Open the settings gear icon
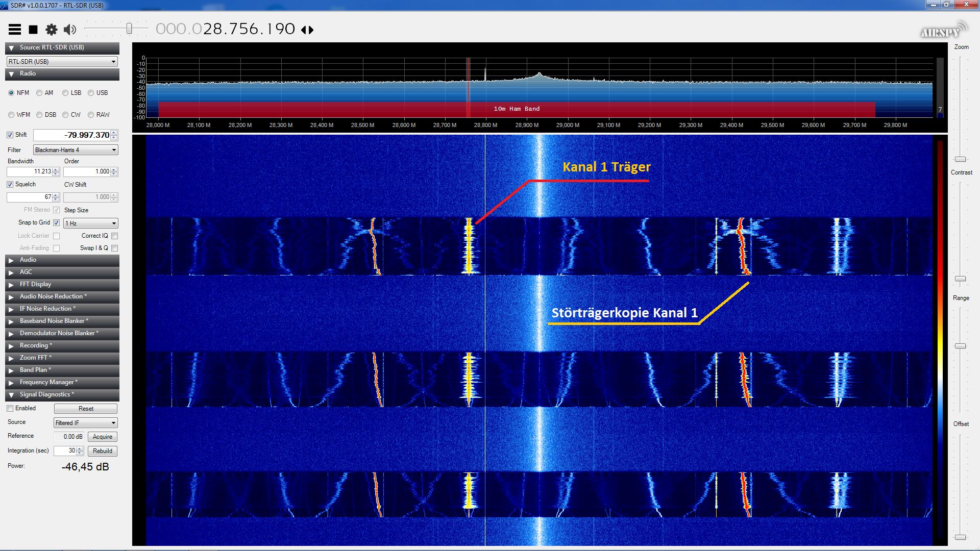The width and height of the screenshot is (980, 551). pyautogui.click(x=51, y=30)
